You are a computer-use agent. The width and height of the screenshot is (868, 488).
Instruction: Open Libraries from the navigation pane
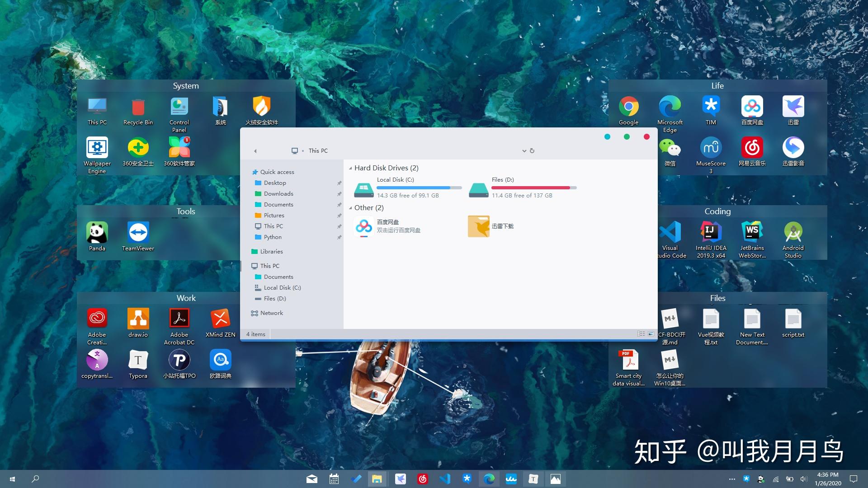tap(270, 251)
